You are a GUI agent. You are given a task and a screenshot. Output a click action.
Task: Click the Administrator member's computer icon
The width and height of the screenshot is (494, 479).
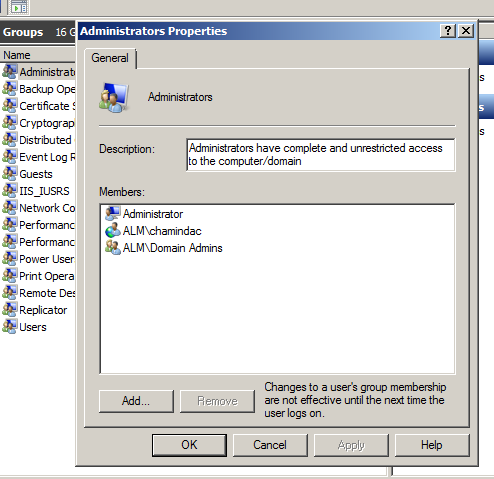click(113, 214)
